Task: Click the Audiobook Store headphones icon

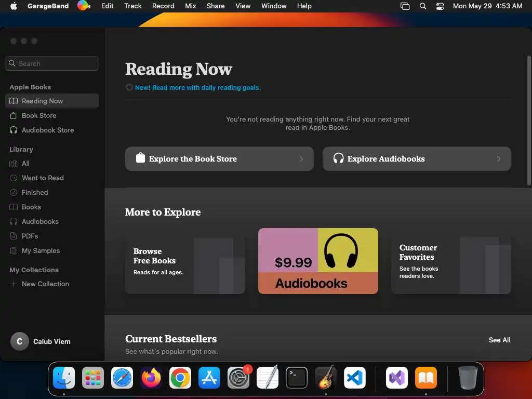Action: pyautogui.click(x=13, y=130)
